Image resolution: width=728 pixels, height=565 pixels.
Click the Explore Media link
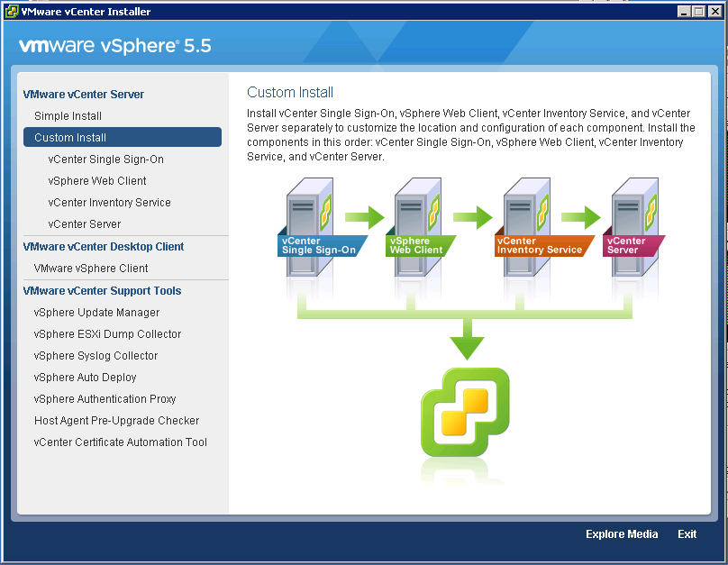[x=622, y=534]
